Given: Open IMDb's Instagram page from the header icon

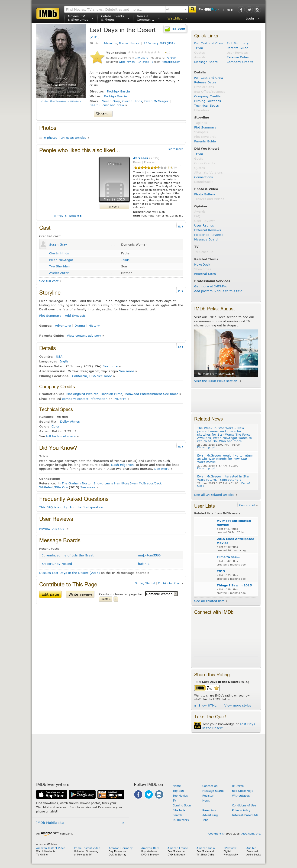Looking at the screenshot, I should tap(257, 10).
